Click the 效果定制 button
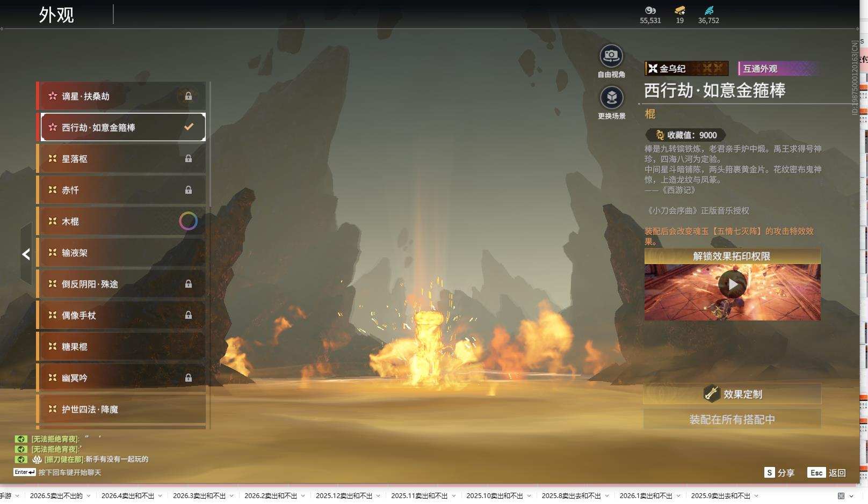The height and width of the screenshot is (504, 868). pyautogui.click(x=732, y=394)
